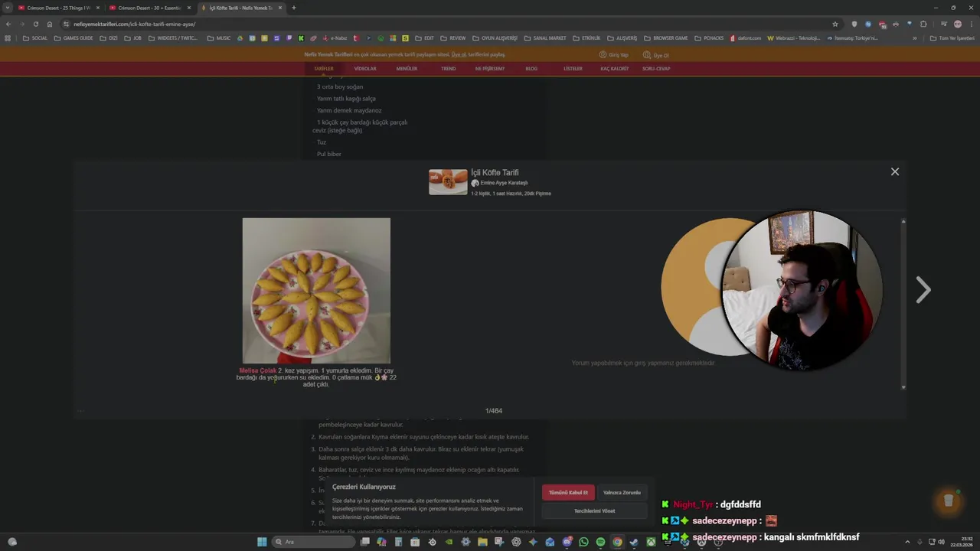Open the LİSTELER menu item

573,69
